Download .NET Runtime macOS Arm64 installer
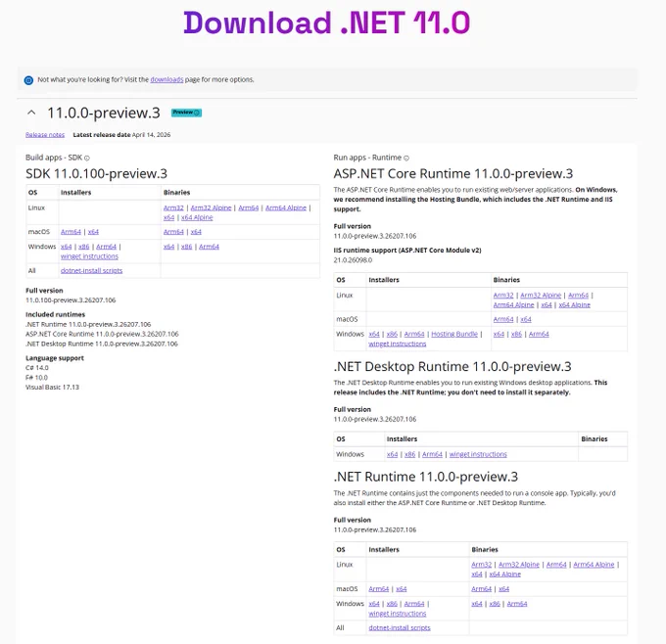The width and height of the screenshot is (666, 644). [x=379, y=589]
